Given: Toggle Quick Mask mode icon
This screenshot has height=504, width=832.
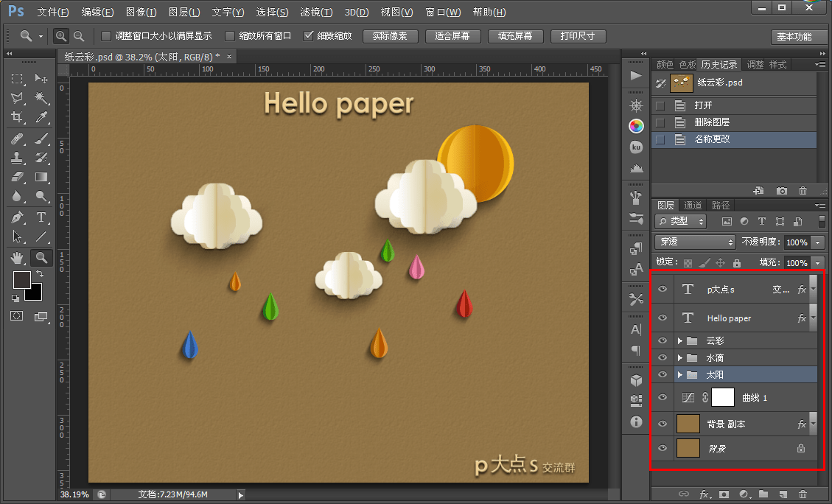Looking at the screenshot, I should click(17, 316).
